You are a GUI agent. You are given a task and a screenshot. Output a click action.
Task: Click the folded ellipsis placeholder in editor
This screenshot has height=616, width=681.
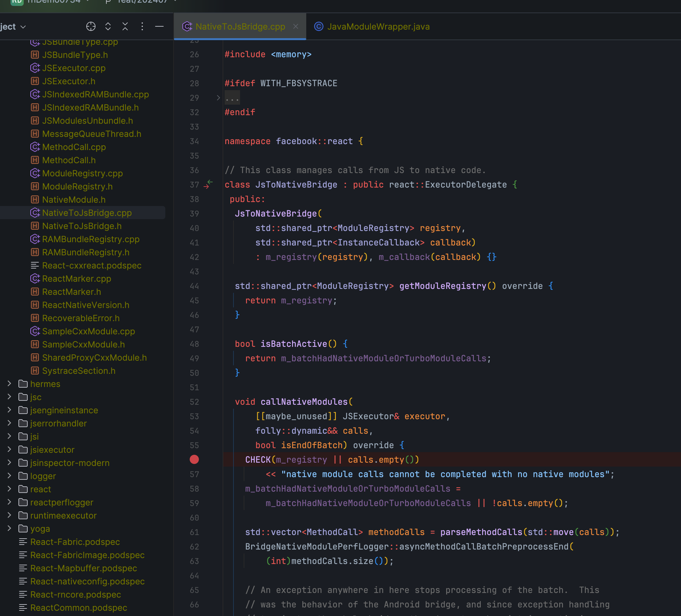pos(232,98)
